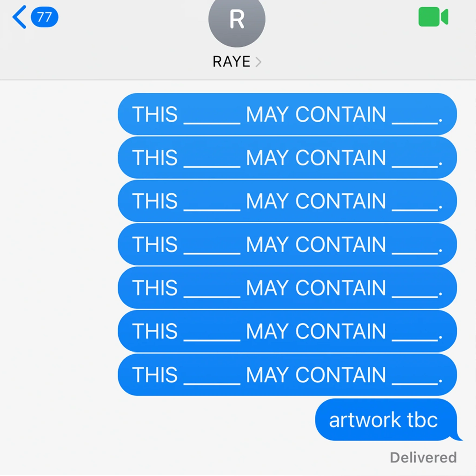
Task: Tap the RAYE contact name
Action: point(231,62)
